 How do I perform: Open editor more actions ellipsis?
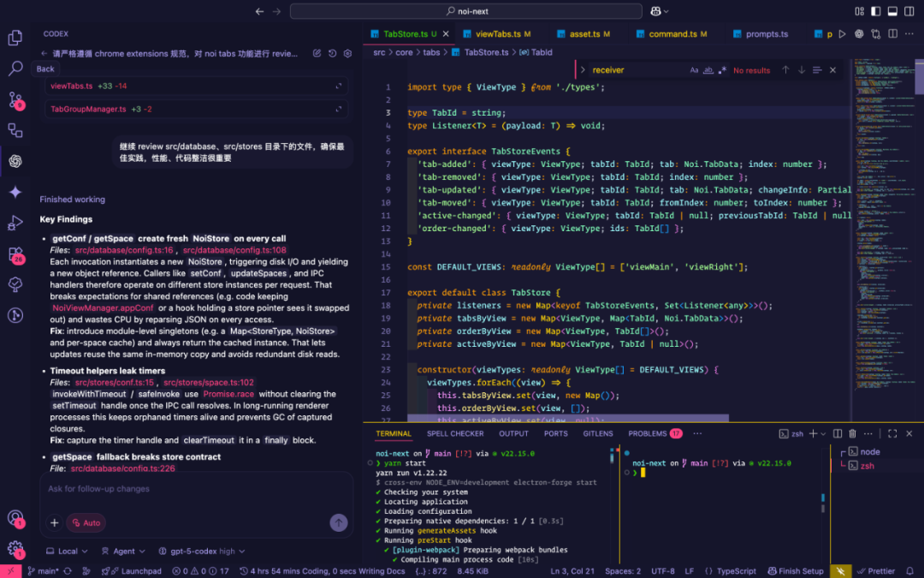(x=909, y=33)
